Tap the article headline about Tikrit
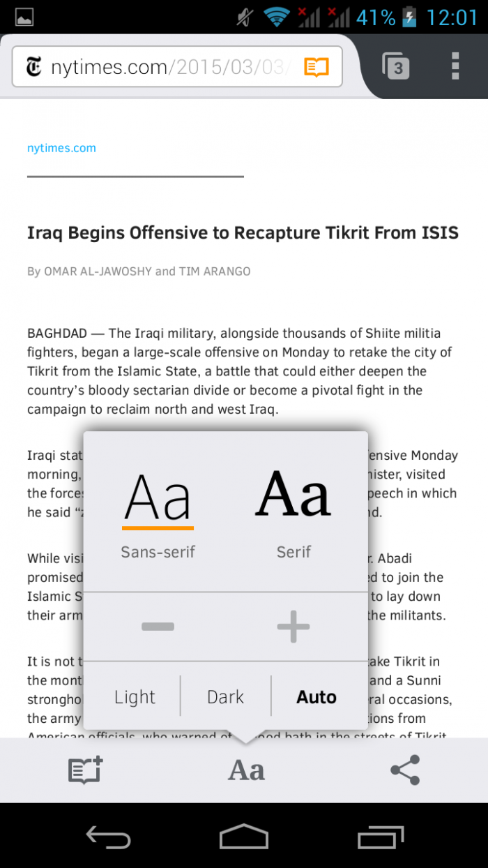488x868 pixels. [x=243, y=232]
